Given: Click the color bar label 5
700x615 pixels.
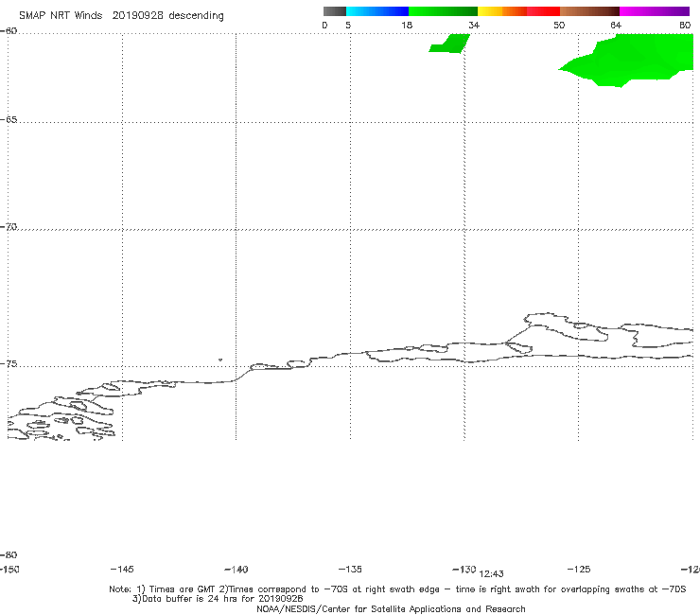Looking at the screenshot, I should (348, 25).
